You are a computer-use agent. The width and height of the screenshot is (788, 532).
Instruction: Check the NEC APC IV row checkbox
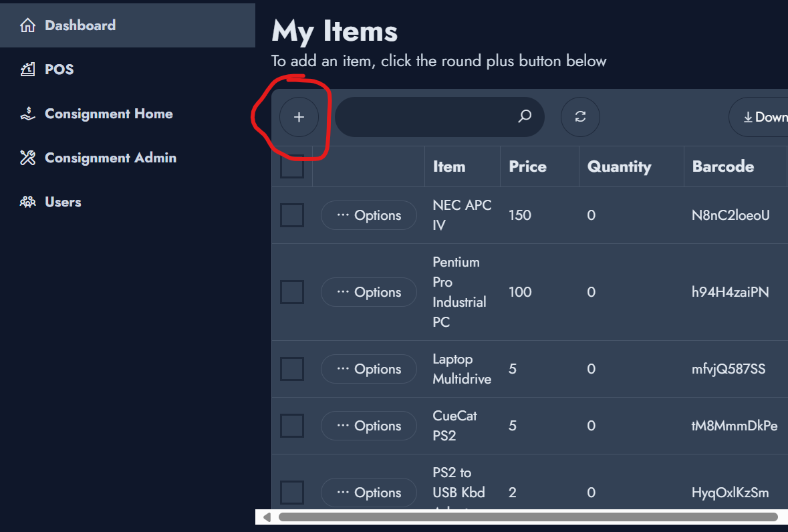tap(292, 215)
